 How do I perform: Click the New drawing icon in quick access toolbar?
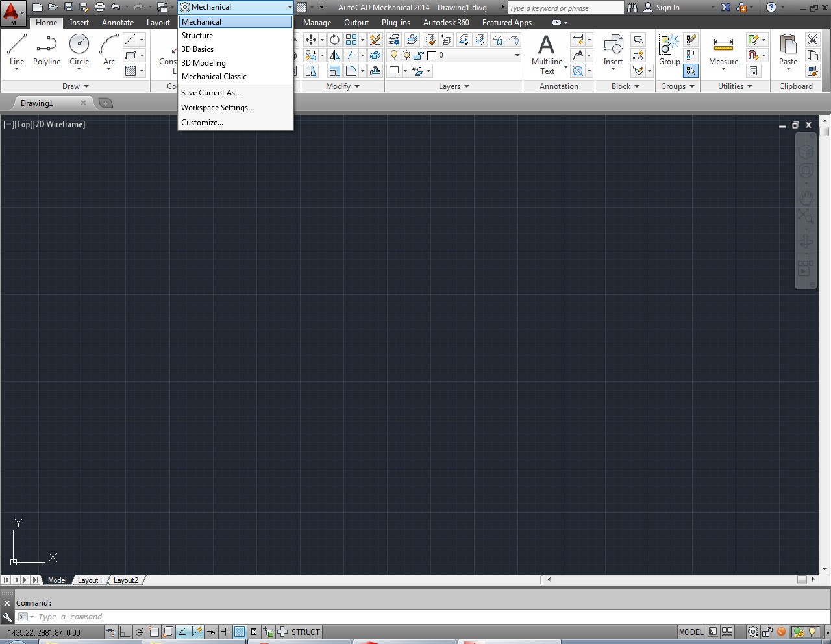click(x=38, y=7)
